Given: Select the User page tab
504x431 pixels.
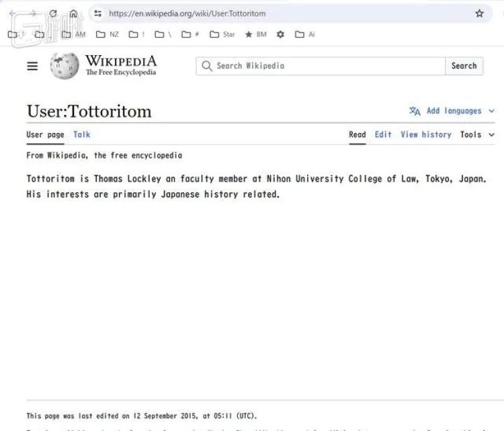Looking at the screenshot, I should coord(45,134).
